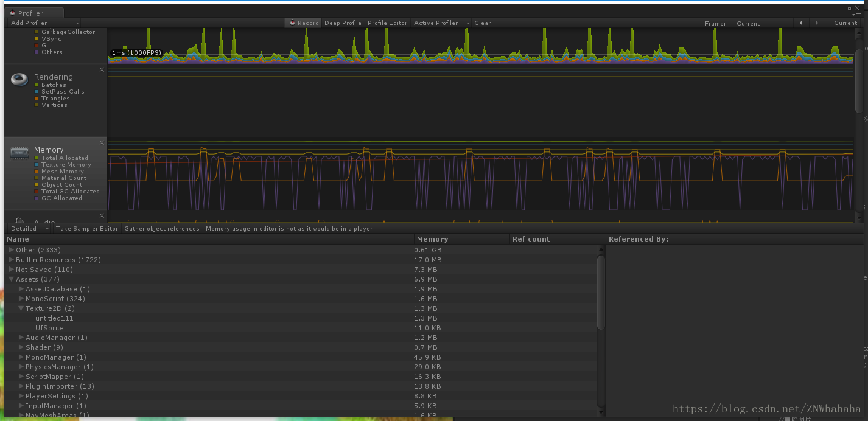
Task: Click the Rendering profiler torus icon
Action: coord(20,79)
